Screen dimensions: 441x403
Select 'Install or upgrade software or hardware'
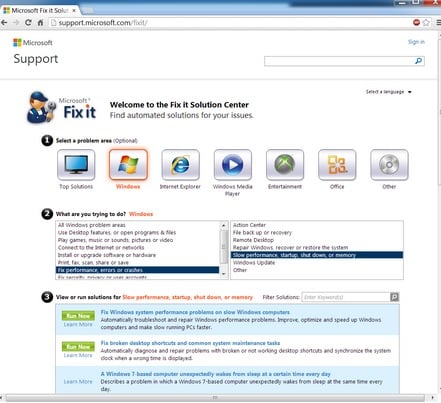137,255
